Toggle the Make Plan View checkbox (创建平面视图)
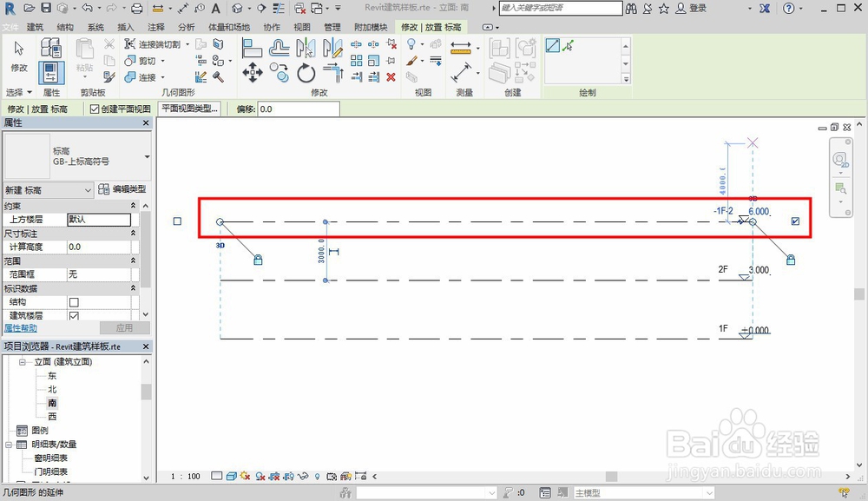 coord(95,109)
